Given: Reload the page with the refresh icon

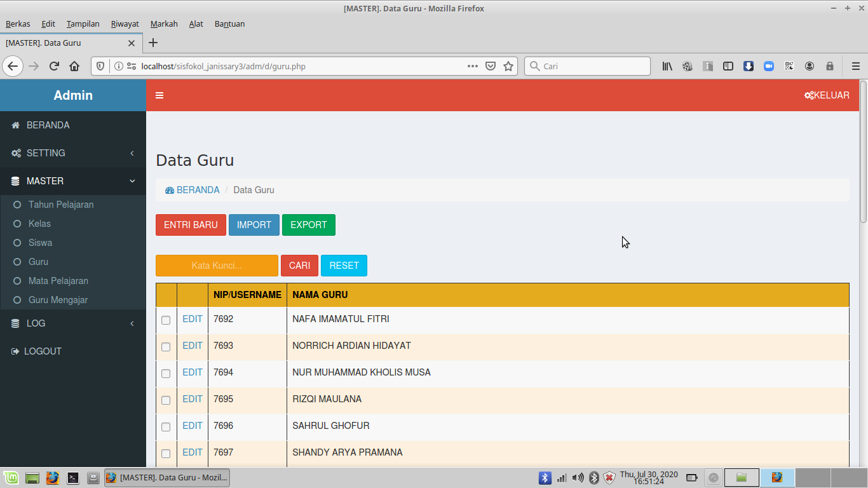Looking at the screenshot, I should click(54, 66).
